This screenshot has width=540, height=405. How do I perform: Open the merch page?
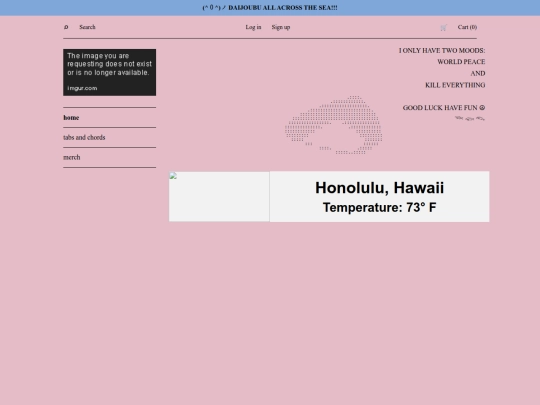[72, 157]
